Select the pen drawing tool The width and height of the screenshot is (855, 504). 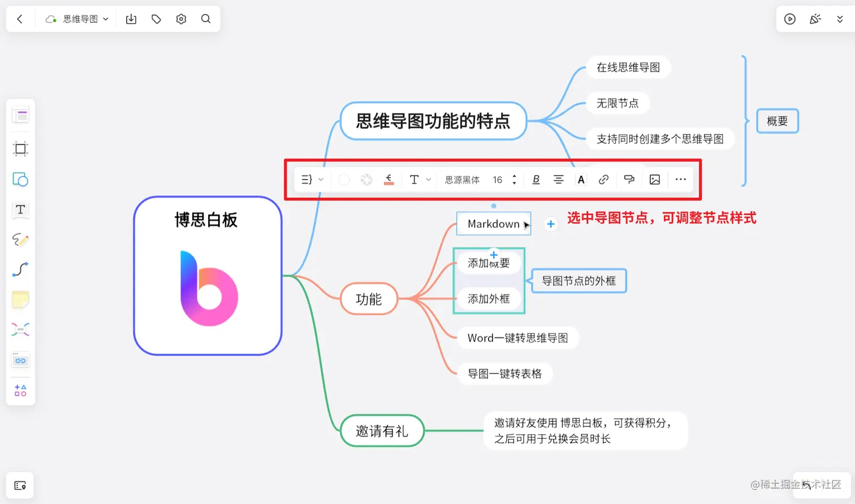tap(20, 240)
